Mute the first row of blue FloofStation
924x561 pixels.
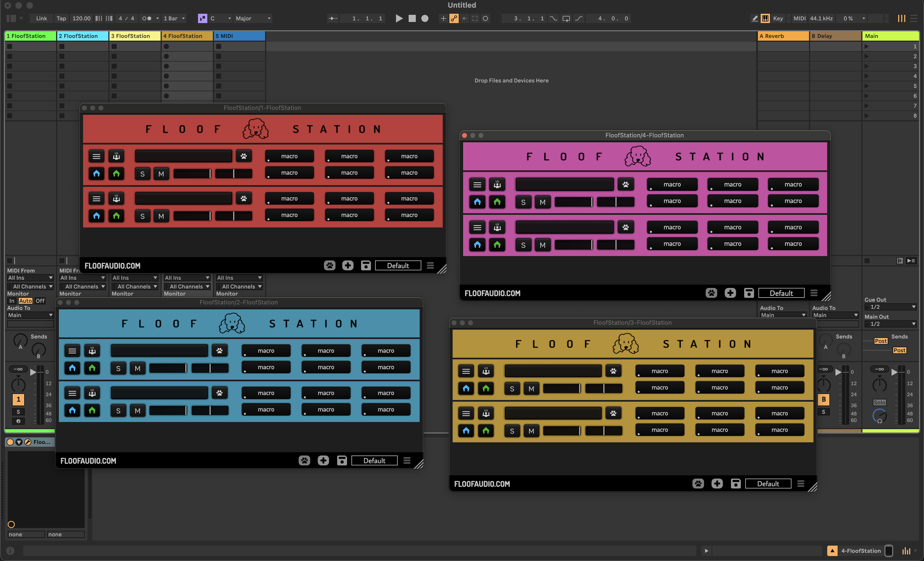coord(137,368)
